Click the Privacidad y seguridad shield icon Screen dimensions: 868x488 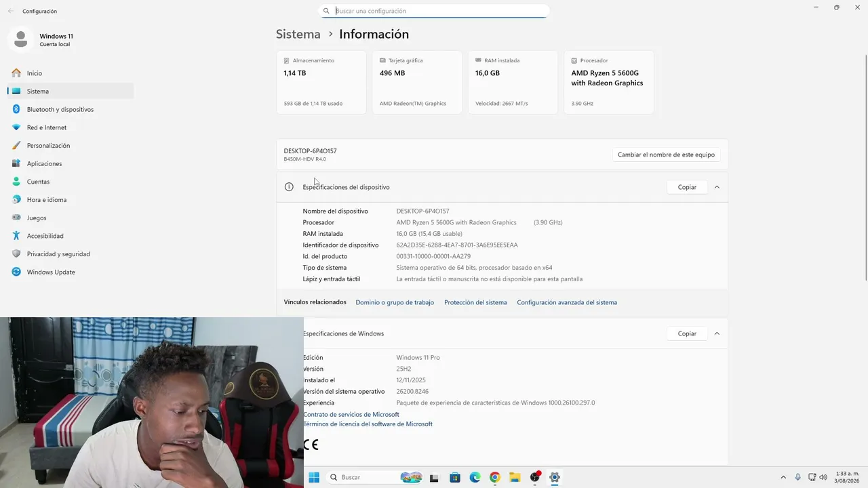tap(16, 254)
